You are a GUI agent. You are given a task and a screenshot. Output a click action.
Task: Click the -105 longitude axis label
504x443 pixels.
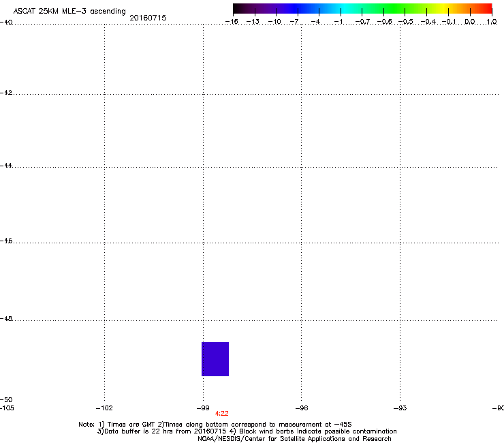(x=7, y=408)
